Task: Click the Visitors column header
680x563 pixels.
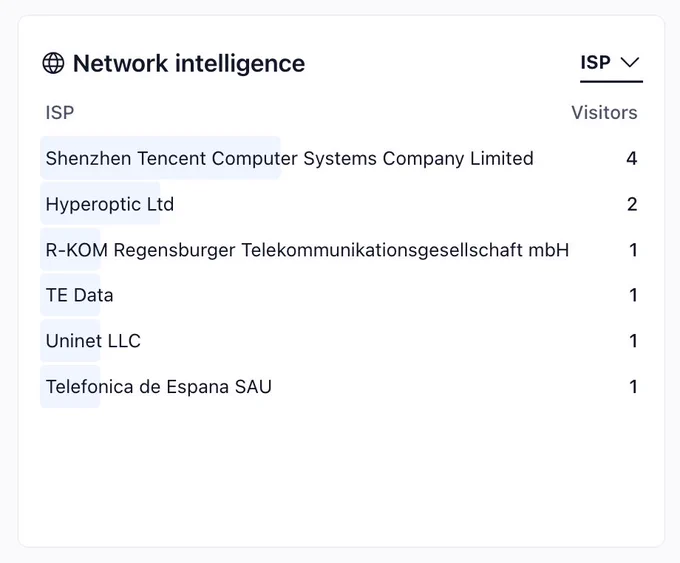Action: coord(604,113)
